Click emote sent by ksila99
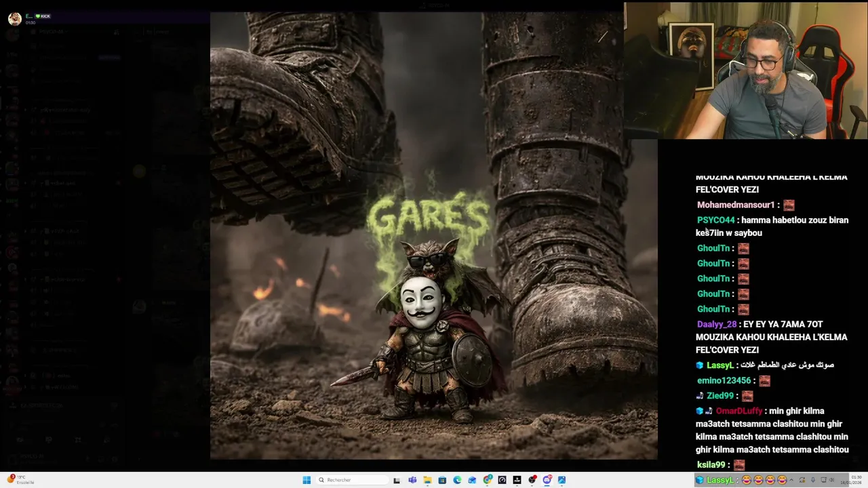Viewport: 868px width, 488px height. click(739, 465)
